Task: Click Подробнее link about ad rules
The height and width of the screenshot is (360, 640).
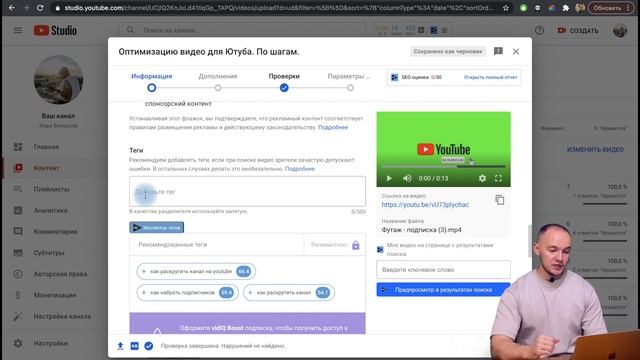Action: click(x=333, y=127)
